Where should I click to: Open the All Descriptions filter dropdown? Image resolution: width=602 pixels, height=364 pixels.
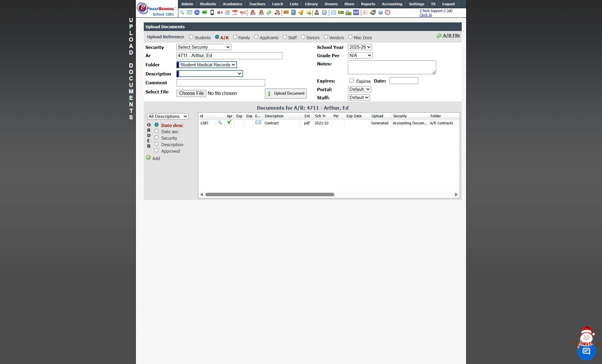(x=167, y=116)
